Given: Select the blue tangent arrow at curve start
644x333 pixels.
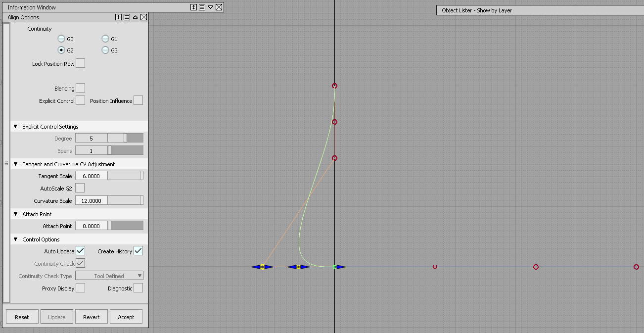Looking at the screenshot, I should point(339,267).
